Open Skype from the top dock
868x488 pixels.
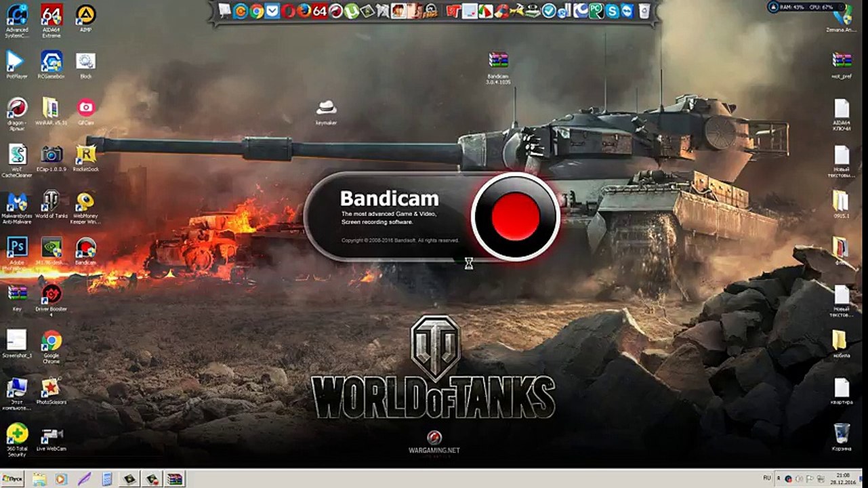(x=613, y=11)
